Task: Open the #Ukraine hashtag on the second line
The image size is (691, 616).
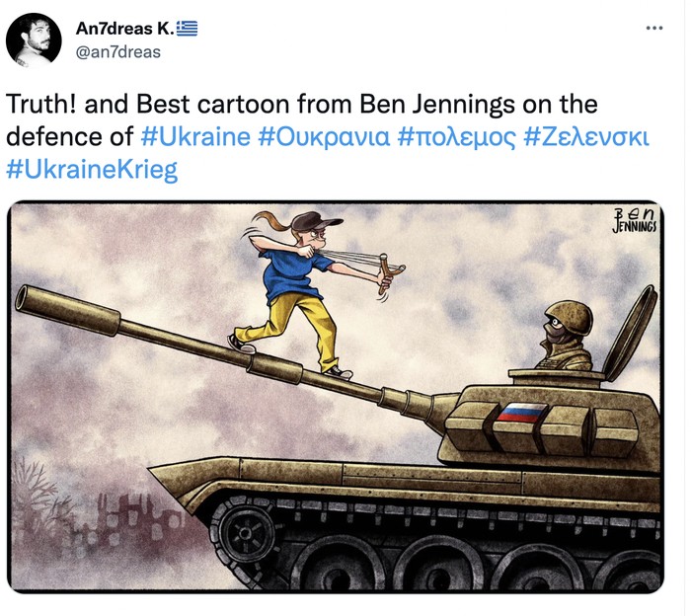Action: [195, 137]
